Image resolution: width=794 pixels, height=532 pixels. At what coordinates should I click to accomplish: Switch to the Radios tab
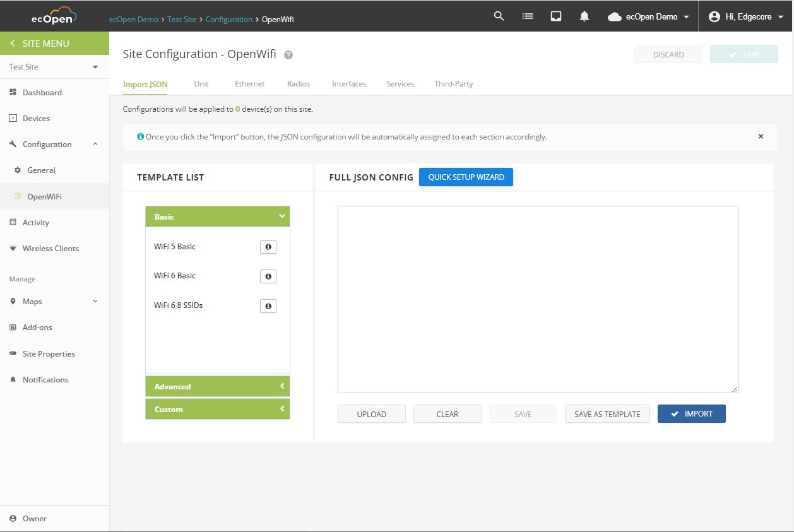[299, 84]
